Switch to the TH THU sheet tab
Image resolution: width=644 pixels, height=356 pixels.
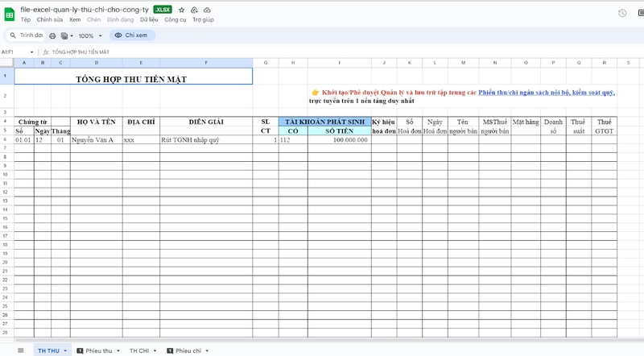click(x=48, y=350)
